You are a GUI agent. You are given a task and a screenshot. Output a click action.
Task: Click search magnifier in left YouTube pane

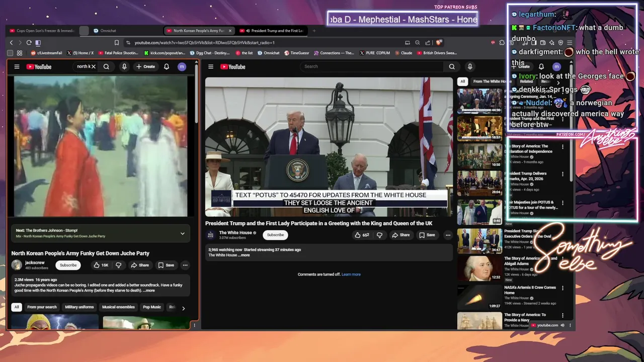tap(106, 66)
